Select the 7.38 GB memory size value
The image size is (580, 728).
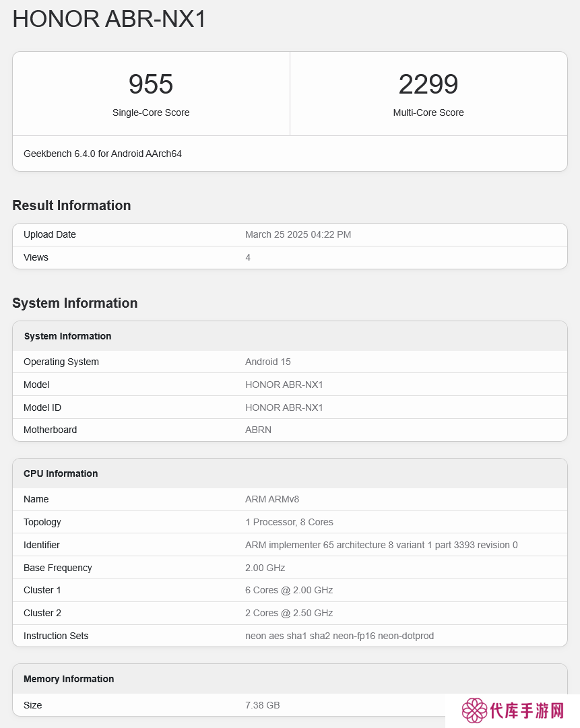(262, 705)
